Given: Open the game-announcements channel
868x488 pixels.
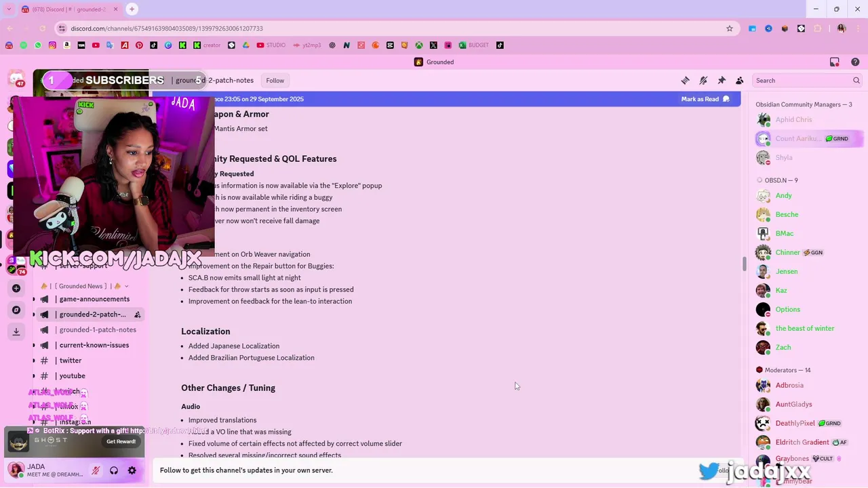Looking at the screenshot, I should (89, 299).
